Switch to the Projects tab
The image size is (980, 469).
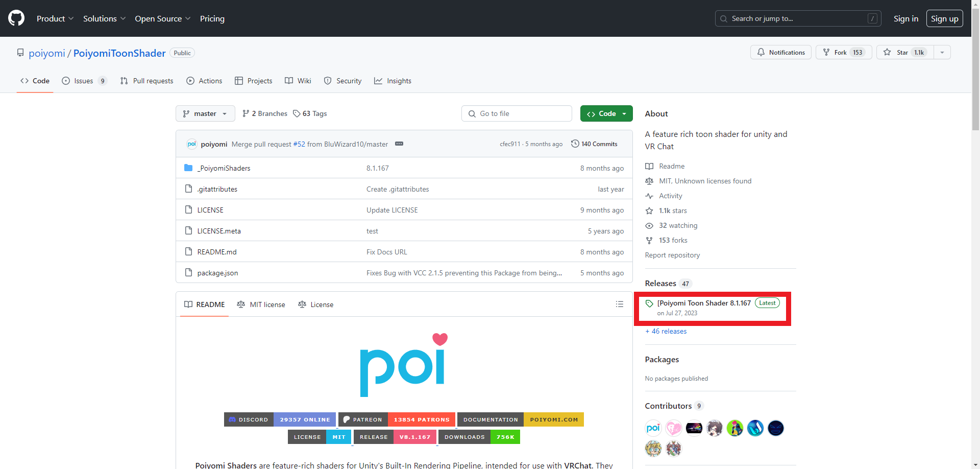pyautogui.click(x=253, y=81)
